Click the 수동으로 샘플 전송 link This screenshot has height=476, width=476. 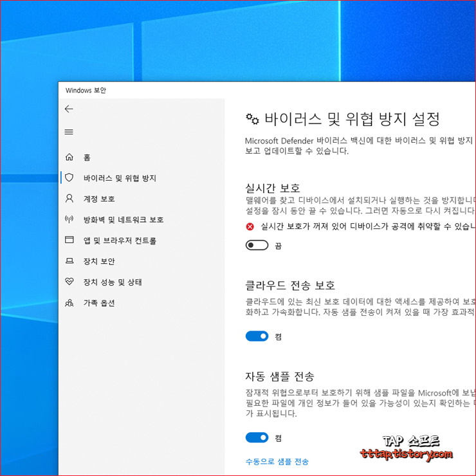click(277, 461)
